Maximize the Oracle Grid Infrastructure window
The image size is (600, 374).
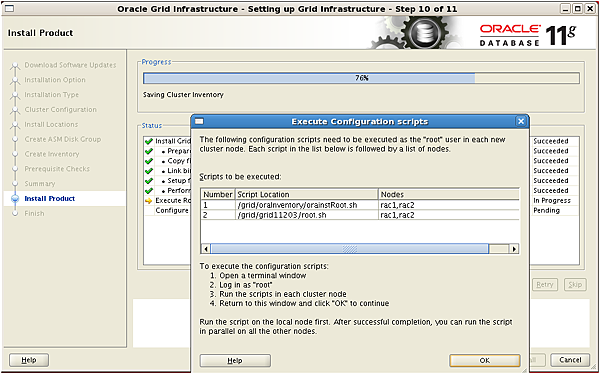point(578,9)
